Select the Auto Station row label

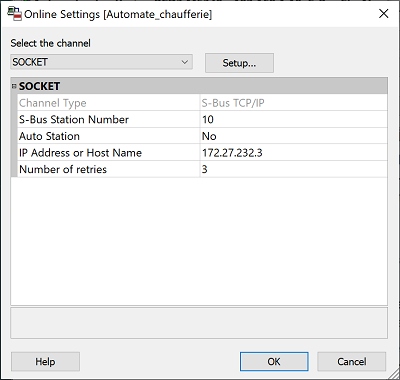coord(49,136)
